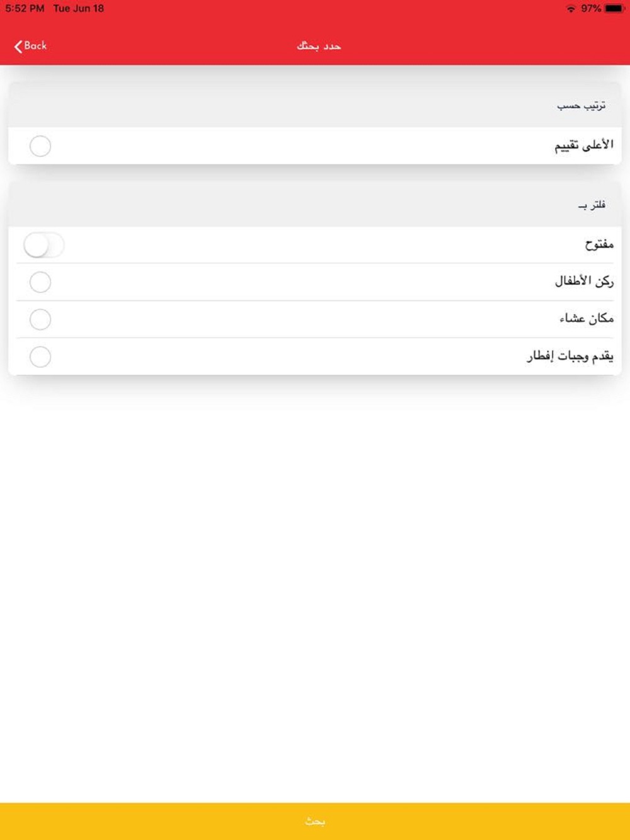630x840 pixels.
Task: Tap the battery icon in status bar
Action: point(614,8)
